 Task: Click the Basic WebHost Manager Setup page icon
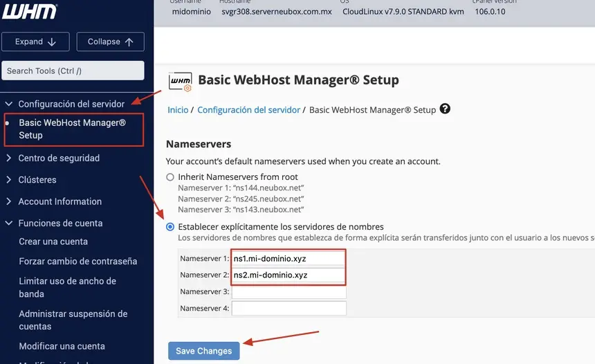coord(181,81)
